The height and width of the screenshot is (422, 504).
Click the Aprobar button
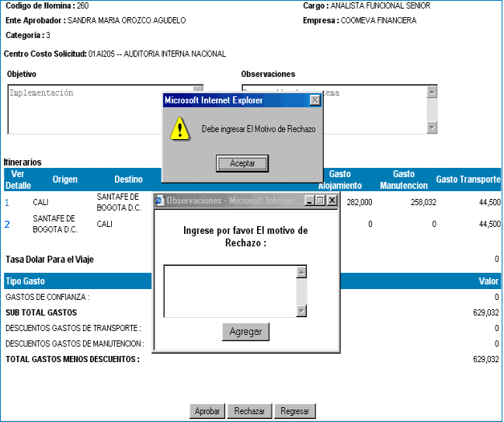(207, 411)
